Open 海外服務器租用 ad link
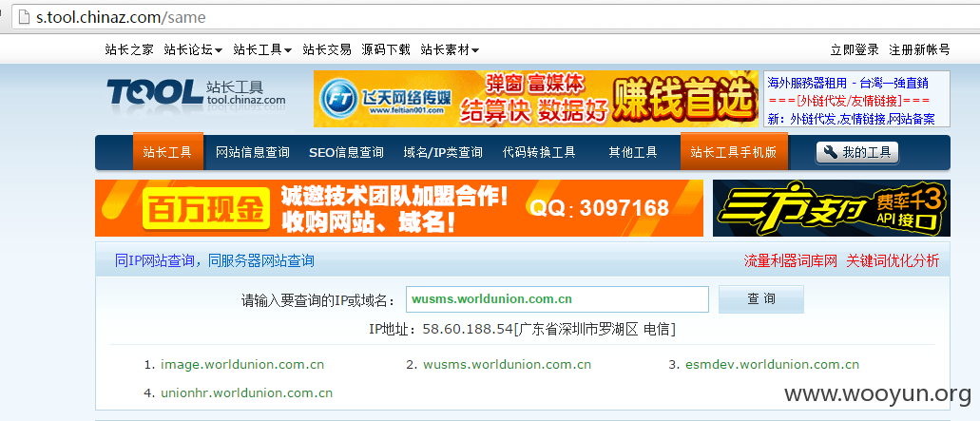This screenshot has height=421, width=980. (x=848, y=83)
